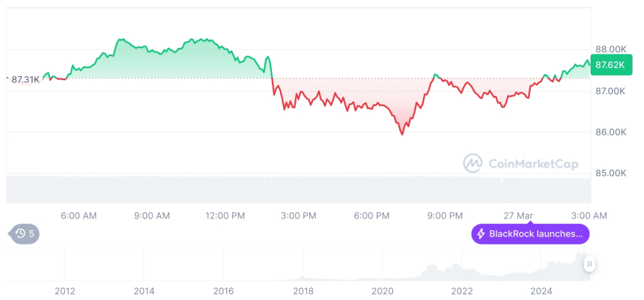
Task: Click the lightning bolt icon in the event tag
Action: tap(482, 233)
